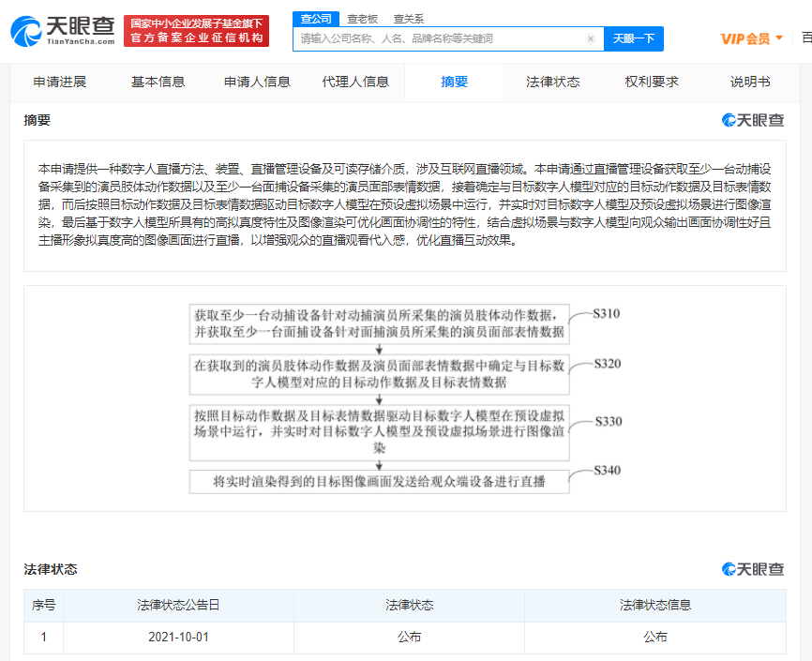Click the 天眼一下 search button
Image resolution: width=812 pixels, height=661 pixels.
click(x=634, y=38)
